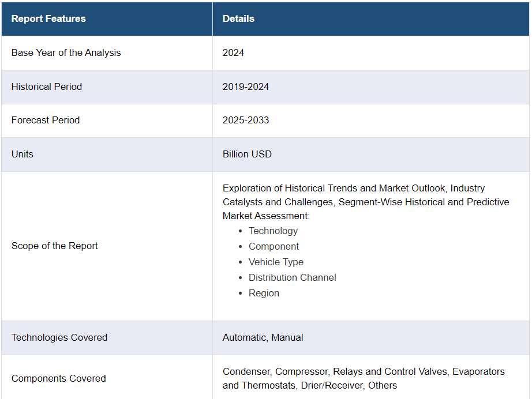Click the 2024 base year value
This screenshot has width=532, height=399.
coord(233,53)
